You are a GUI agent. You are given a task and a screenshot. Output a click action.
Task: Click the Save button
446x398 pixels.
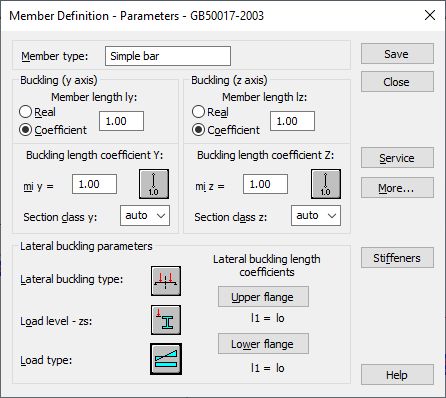397,54
